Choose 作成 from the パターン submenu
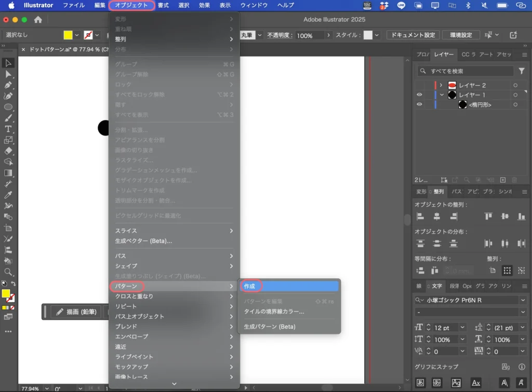The image size is (532, 392). 251,286
